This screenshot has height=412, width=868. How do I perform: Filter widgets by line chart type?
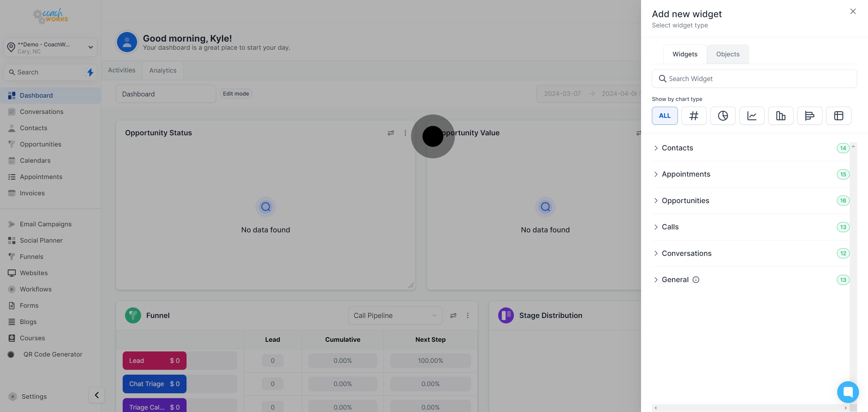[x=751, y=115]
